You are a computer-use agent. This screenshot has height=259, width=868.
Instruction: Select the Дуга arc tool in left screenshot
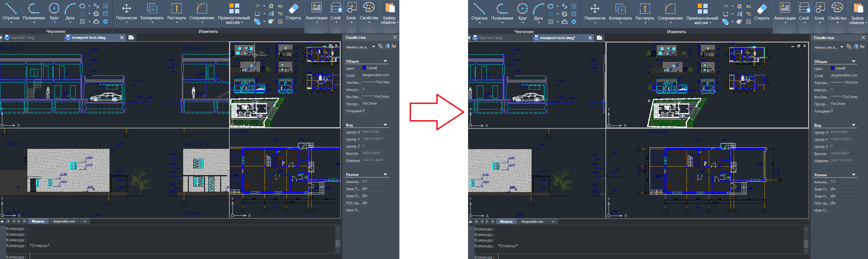click(x=70, y=12)
